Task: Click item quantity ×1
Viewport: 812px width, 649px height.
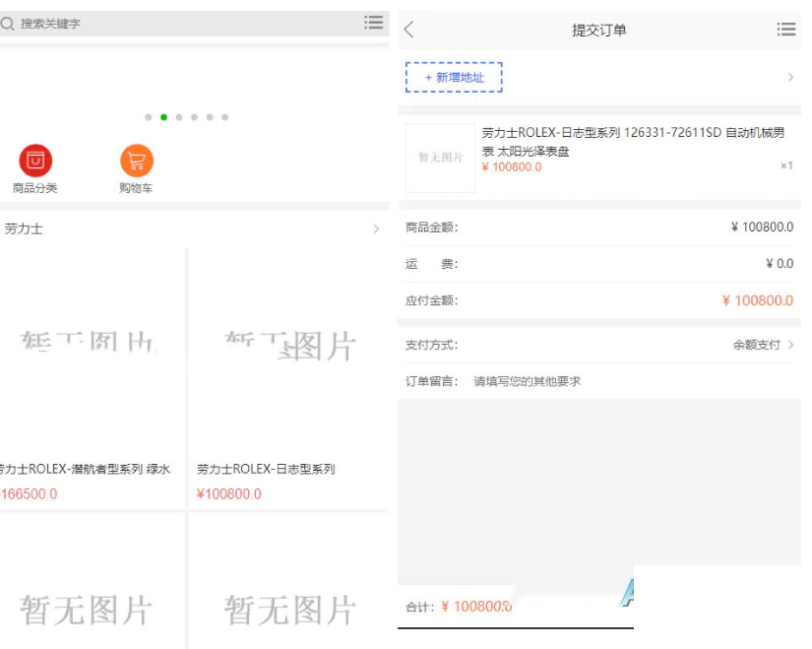Action: point(786,165)
